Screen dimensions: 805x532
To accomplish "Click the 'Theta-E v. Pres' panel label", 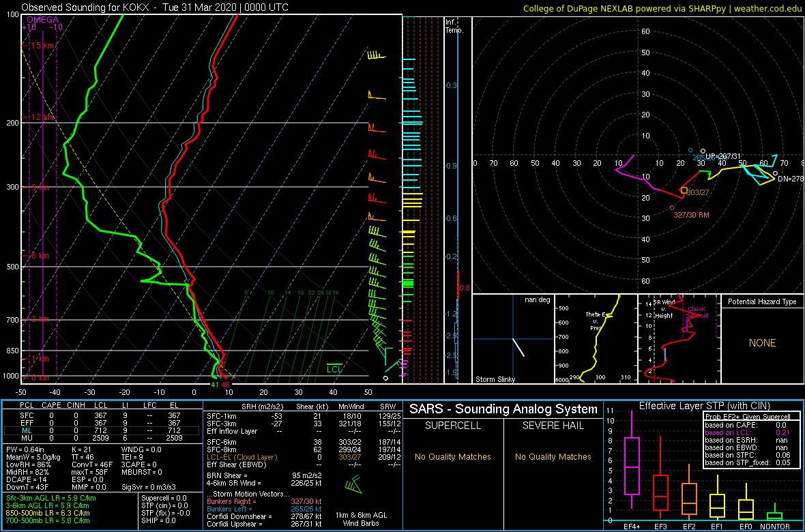I will (594, 321).
